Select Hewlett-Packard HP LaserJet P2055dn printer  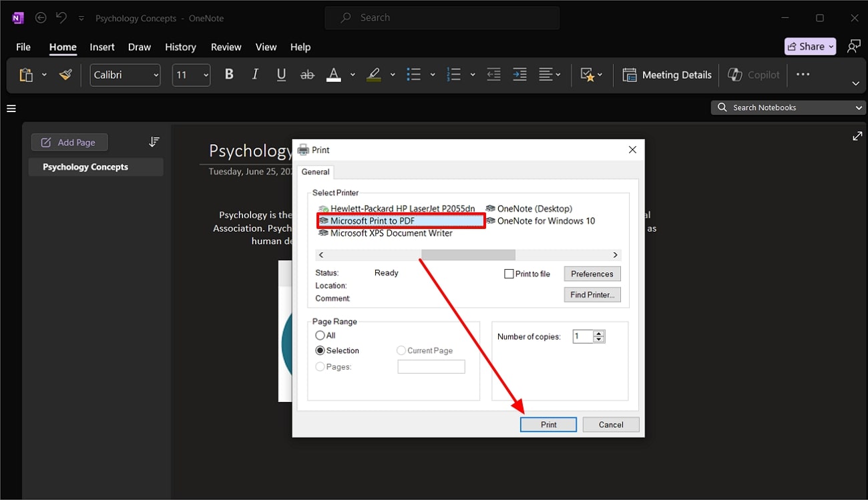click(397, 208)
